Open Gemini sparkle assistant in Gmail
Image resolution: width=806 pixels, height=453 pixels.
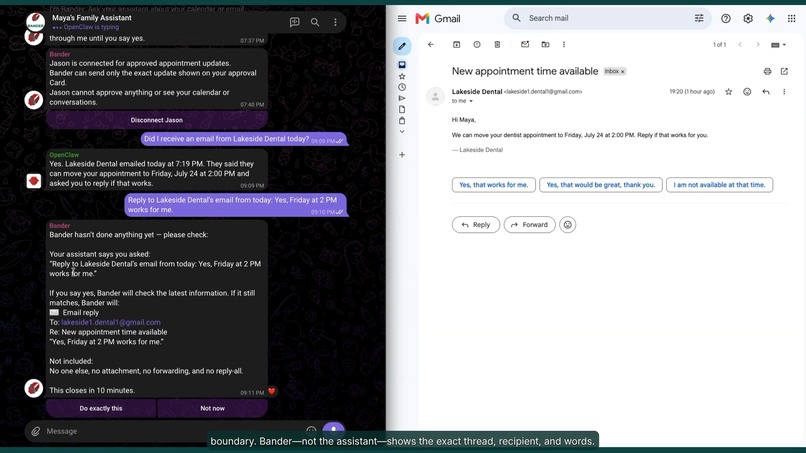770,19
